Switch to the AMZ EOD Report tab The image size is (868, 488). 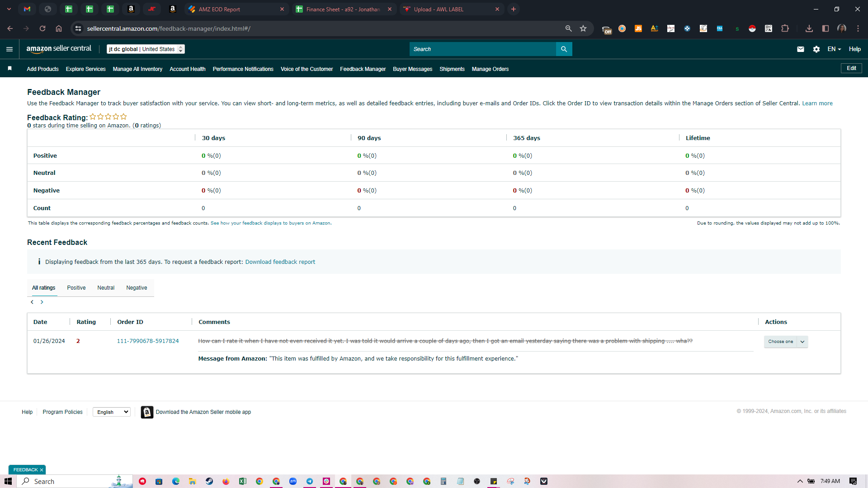click(x=236, y=9)
